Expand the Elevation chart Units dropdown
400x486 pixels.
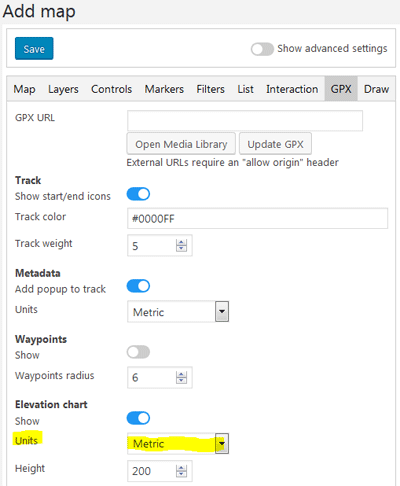pyautogui.click(x=178, y=443)
